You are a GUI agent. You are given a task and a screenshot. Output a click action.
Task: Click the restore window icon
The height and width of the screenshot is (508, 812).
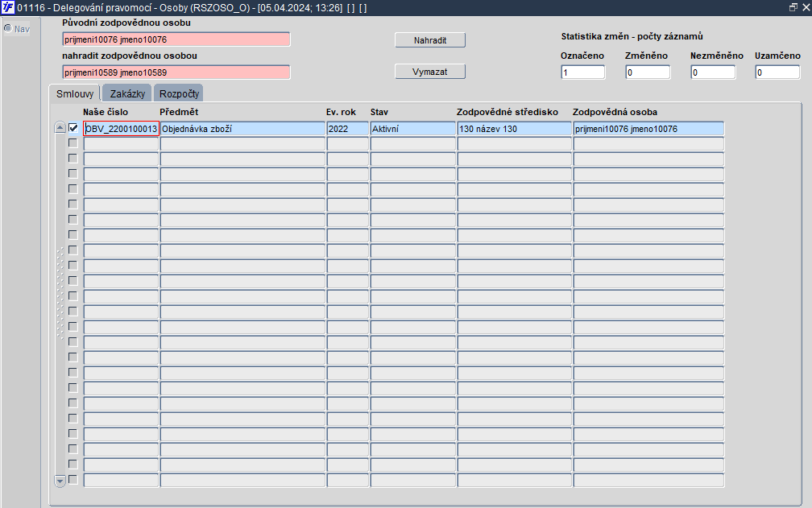(793, 7)
